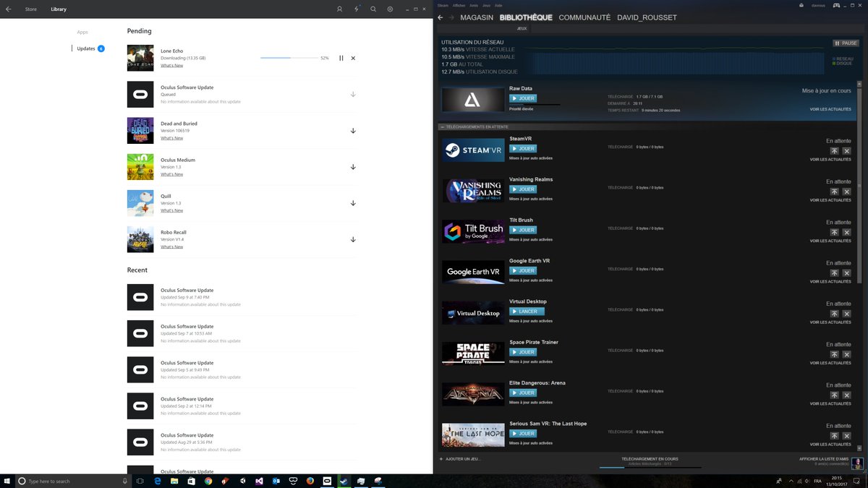868x488 pixels.
Task: Click LANCER for Virtual Desktop
Action: pos(527,312)
